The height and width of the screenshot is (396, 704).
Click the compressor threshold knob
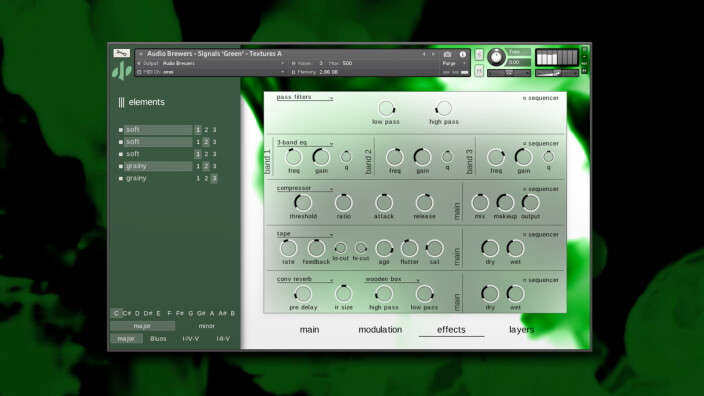pos(303,203)
